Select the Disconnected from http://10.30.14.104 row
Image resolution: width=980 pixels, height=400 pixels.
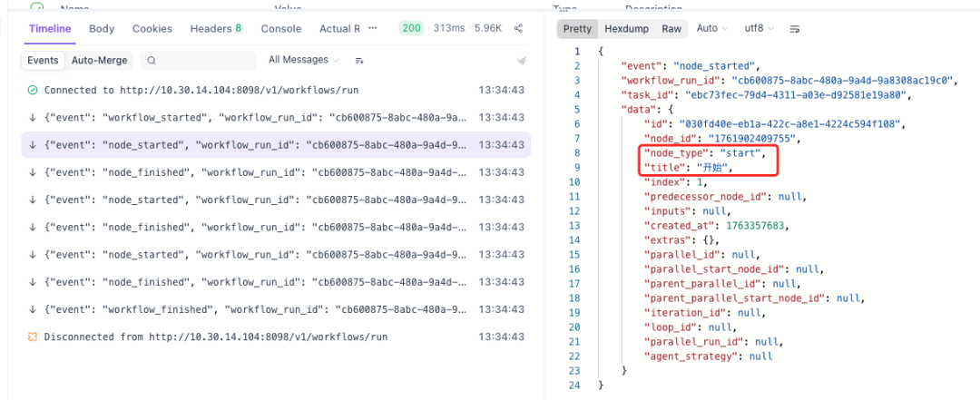click(276, 337)
